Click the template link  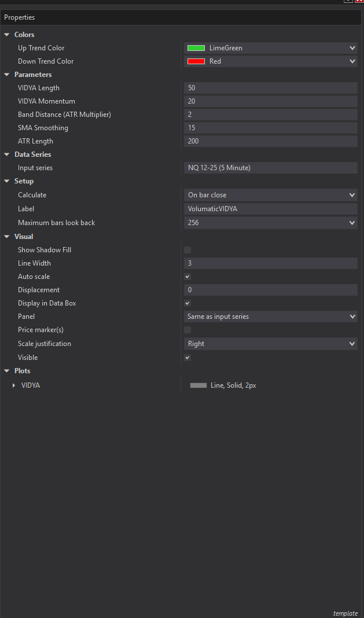click(345, 613)
